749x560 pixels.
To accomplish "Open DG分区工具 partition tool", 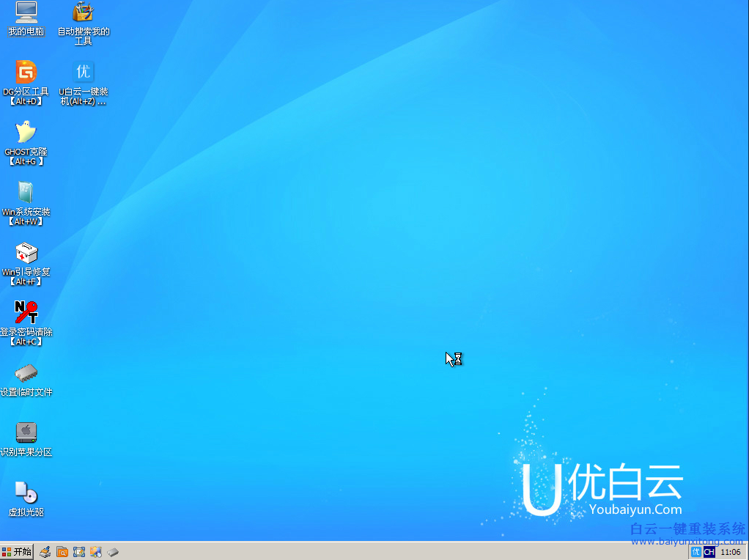I will 26,73.
